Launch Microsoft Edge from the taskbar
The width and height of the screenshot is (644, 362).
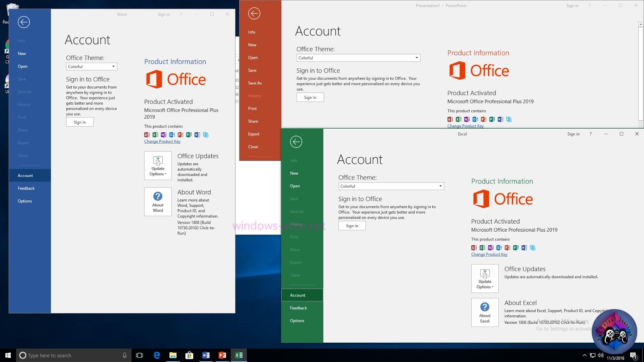tap(157, 355)
